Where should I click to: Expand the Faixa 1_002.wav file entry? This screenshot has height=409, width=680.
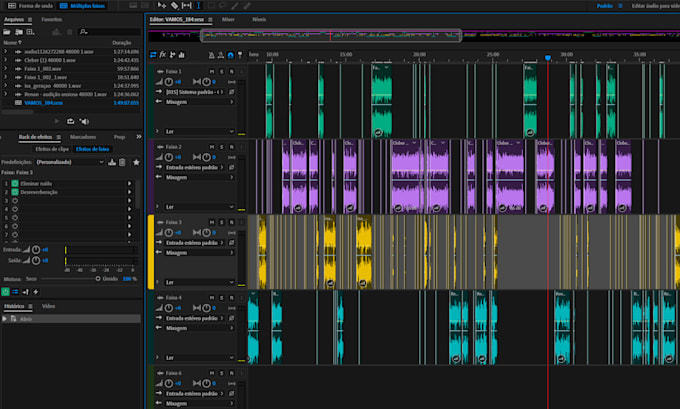tap(5, 69)
